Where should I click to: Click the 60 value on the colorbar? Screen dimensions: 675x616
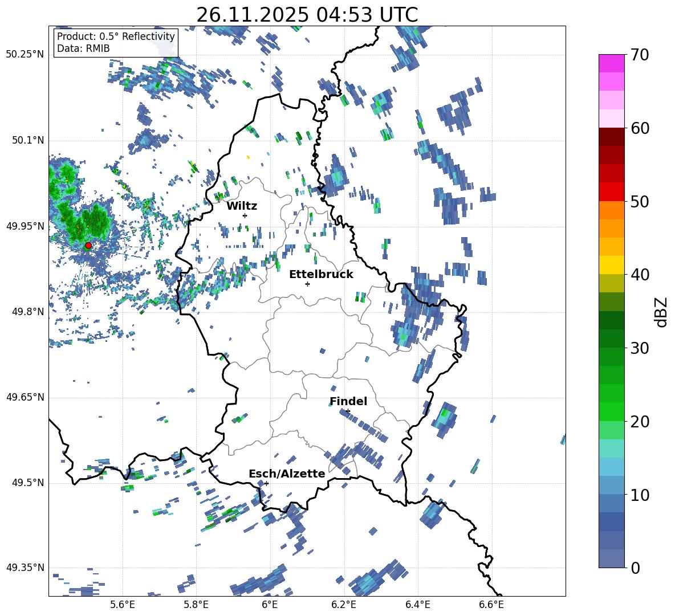pos(639,128)
